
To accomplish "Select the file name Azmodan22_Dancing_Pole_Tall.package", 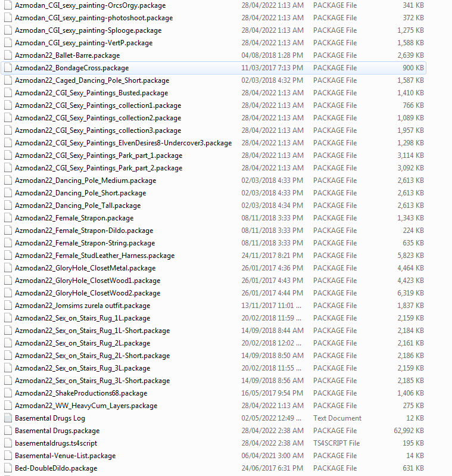I will [x=77, y=206].
